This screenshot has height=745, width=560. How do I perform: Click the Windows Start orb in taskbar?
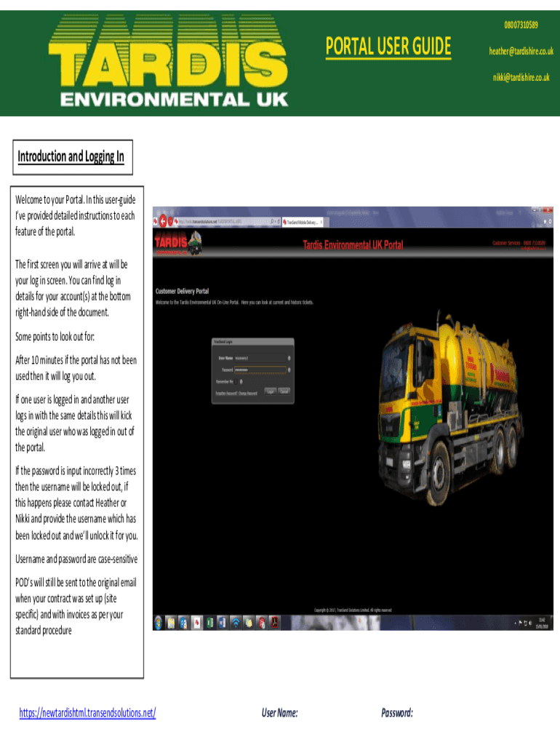point(159,623)
